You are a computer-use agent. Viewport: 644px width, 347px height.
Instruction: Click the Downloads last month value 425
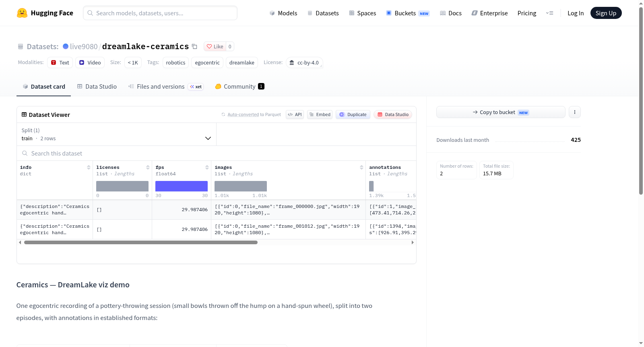click(576, 140)
